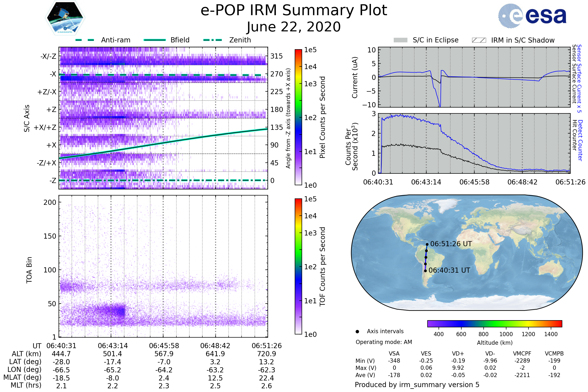The width and height of the screenshot is (588, 392).
Task: Click the CASSIOPE satellite mission logo
Action: pyautogui.click(x=65, y=18)
